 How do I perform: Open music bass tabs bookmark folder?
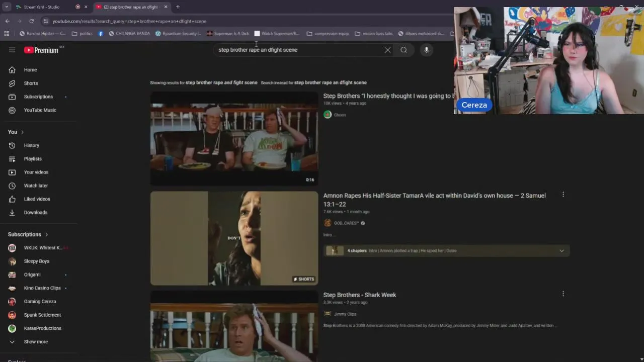point(373,34)
